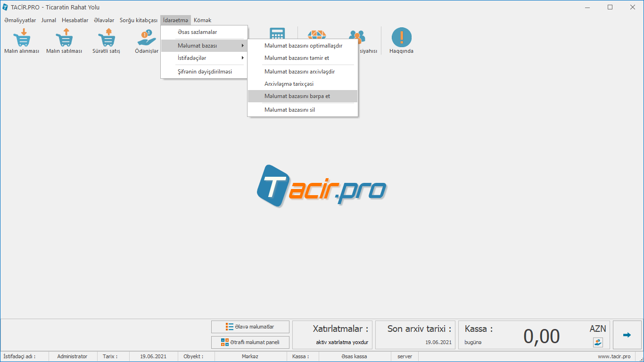Screen dimensions: 644x362
Task: Click the small payment icon under AZN
Action: click(598, 342)
